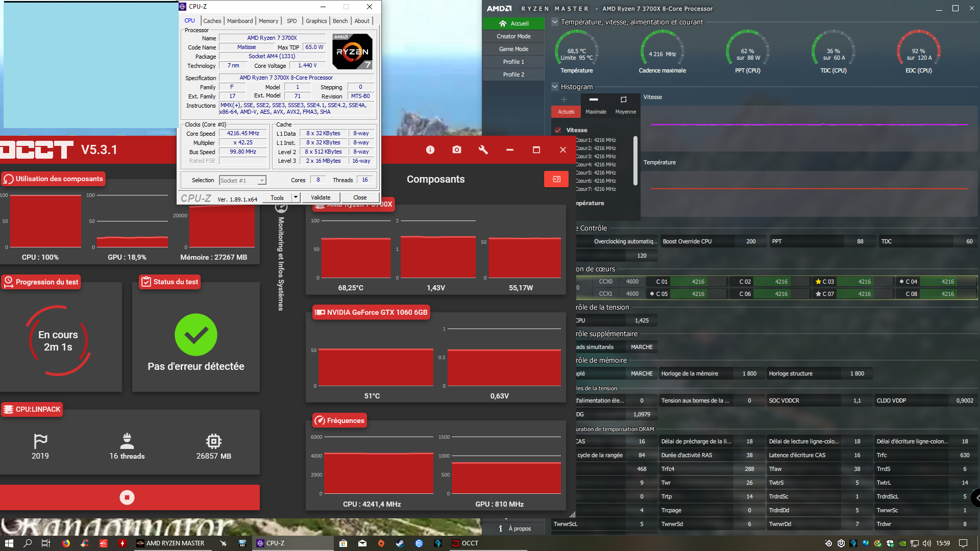This screenshot has height=551, width=980.
Task: Collapse Température, vitesse section chevron
Action: (555, 22)
